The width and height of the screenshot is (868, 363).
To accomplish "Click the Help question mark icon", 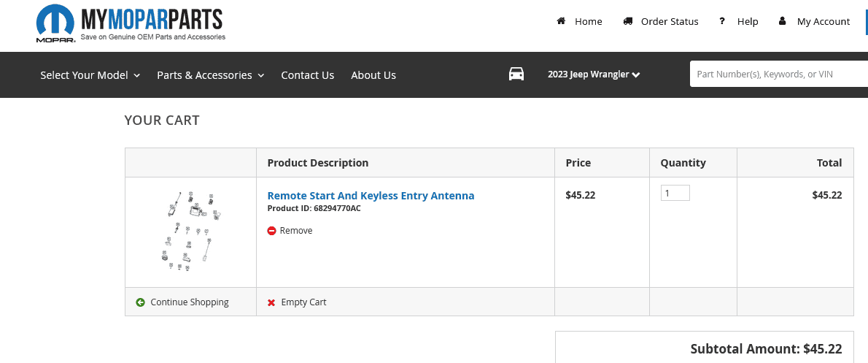I will pos(722,21).
